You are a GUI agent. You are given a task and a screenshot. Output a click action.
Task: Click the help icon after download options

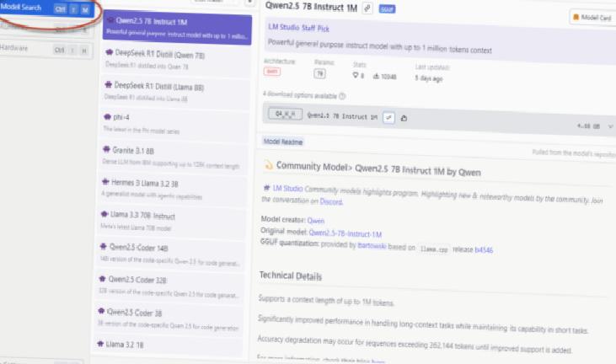click(342, 96)
